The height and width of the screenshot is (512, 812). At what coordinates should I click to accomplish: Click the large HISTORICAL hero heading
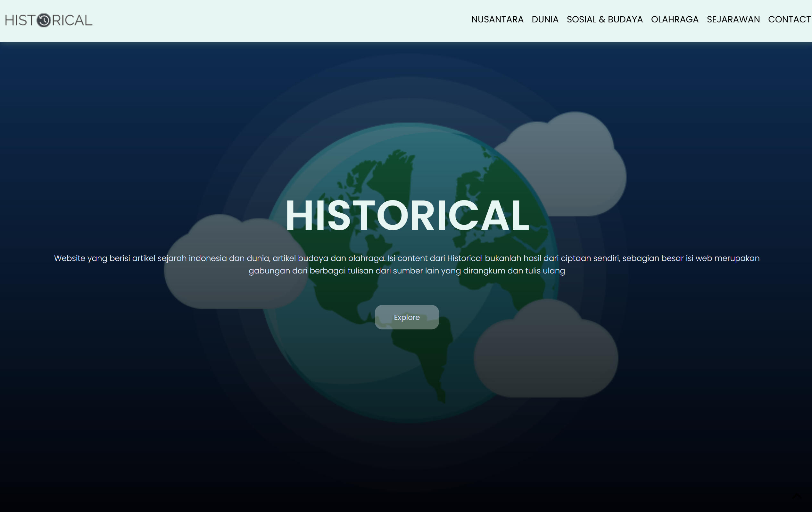pyautogui.click(x=407, y=216)
